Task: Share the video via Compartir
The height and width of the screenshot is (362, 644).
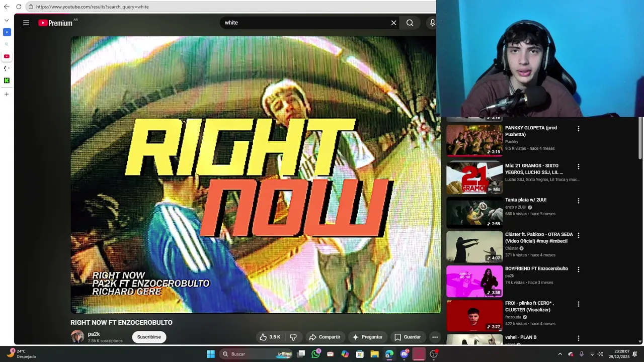Action: click(325, 337)
